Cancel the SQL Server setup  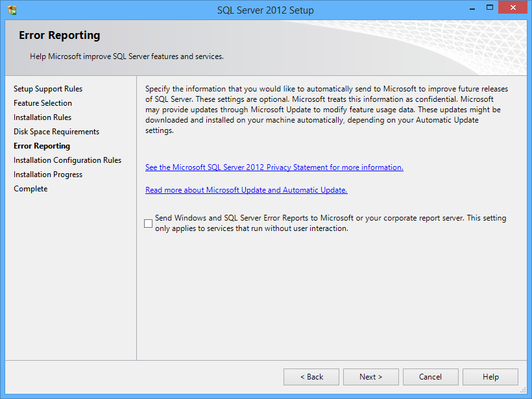(x=431, y=377)
